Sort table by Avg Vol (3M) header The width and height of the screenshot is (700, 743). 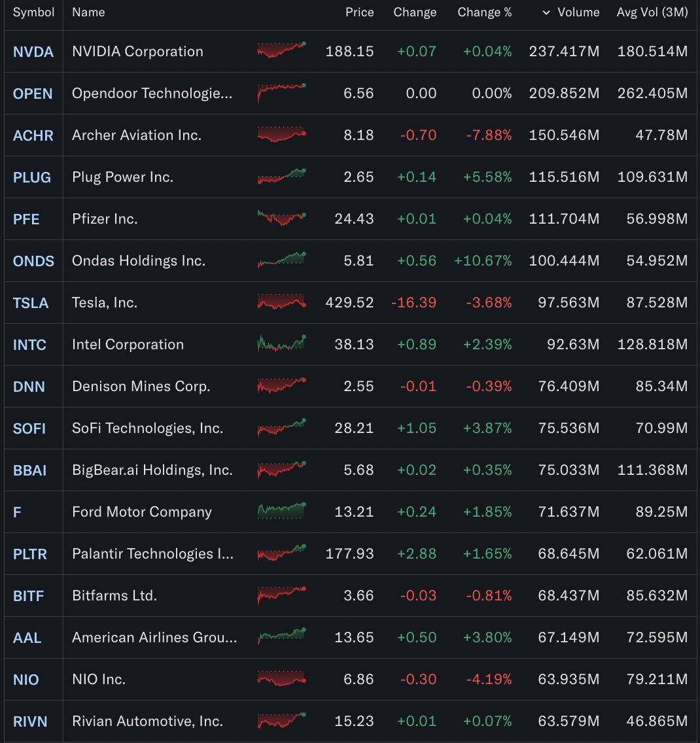pyautogui.click(x=652, y=12)
